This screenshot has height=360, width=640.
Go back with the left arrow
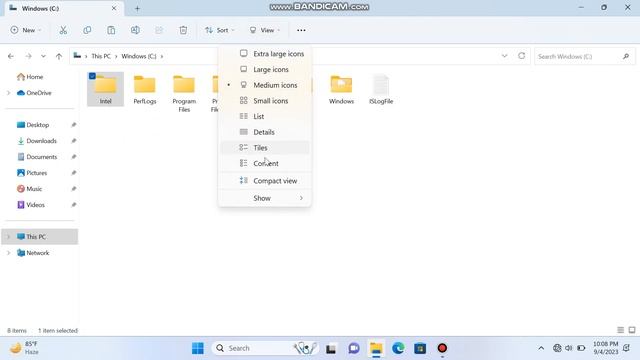(x=11, y=56)
